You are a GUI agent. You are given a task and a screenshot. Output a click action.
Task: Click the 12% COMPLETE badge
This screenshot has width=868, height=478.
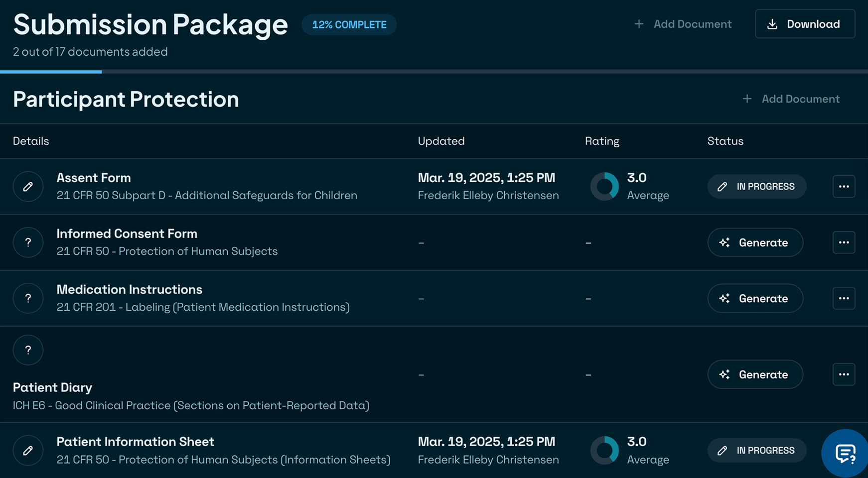(x=349, y=24)
